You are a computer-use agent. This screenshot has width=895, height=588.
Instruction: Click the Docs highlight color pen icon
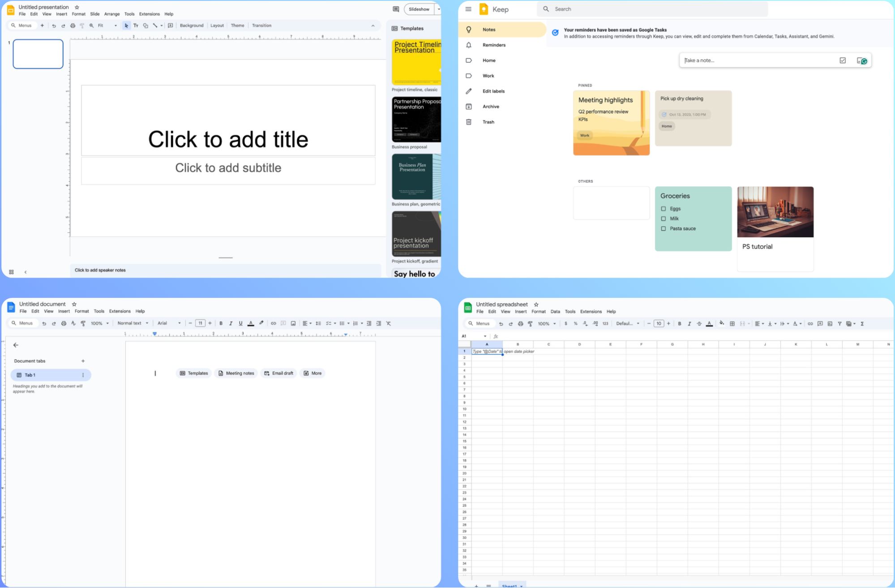click(261, 323)
